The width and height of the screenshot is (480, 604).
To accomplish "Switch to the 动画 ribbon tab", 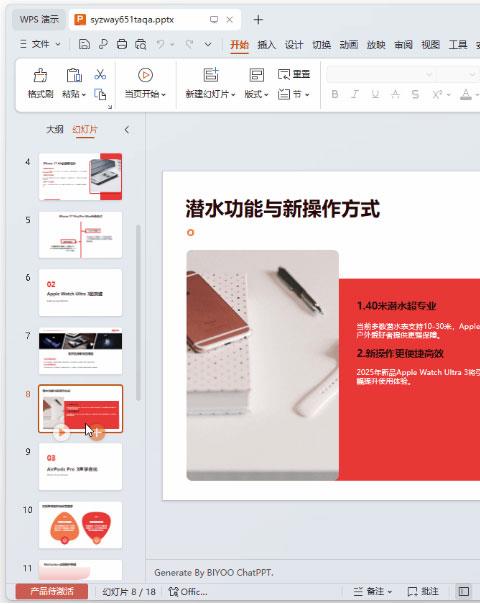I will pos(349,45).
